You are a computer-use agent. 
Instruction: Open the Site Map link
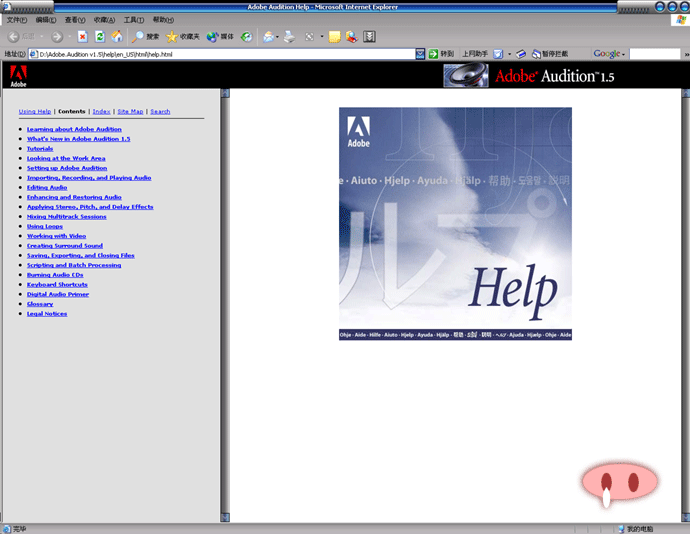click(x=130, y=111)
